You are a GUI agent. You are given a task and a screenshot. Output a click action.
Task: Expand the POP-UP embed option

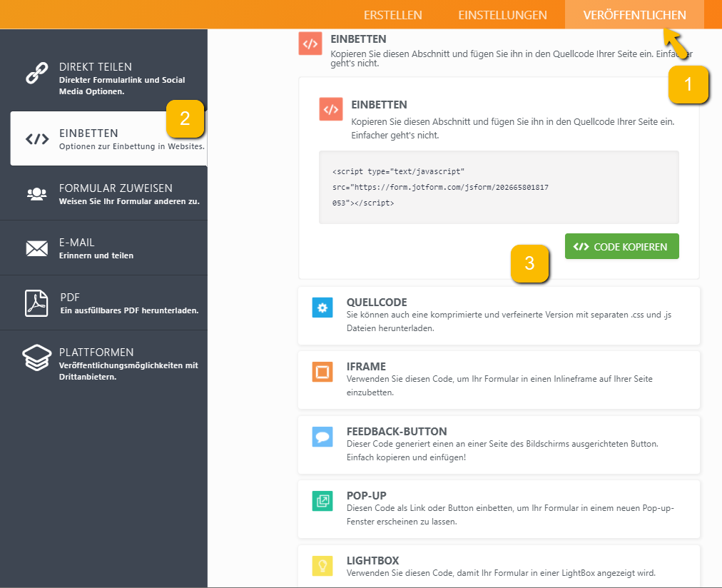point(498,509)
